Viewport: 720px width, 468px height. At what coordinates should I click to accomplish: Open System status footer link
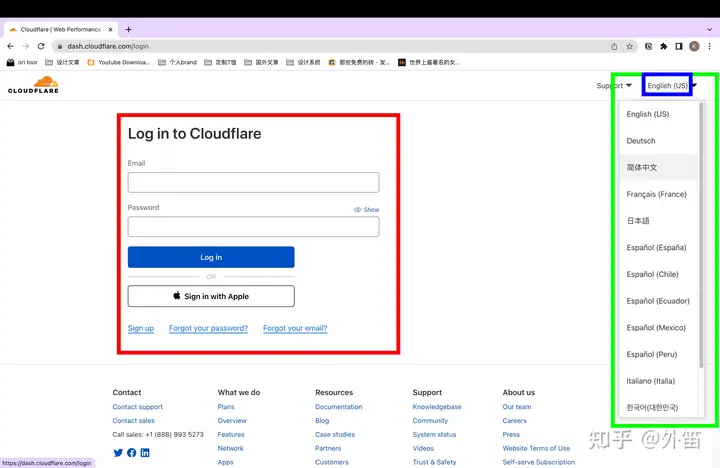434,434
